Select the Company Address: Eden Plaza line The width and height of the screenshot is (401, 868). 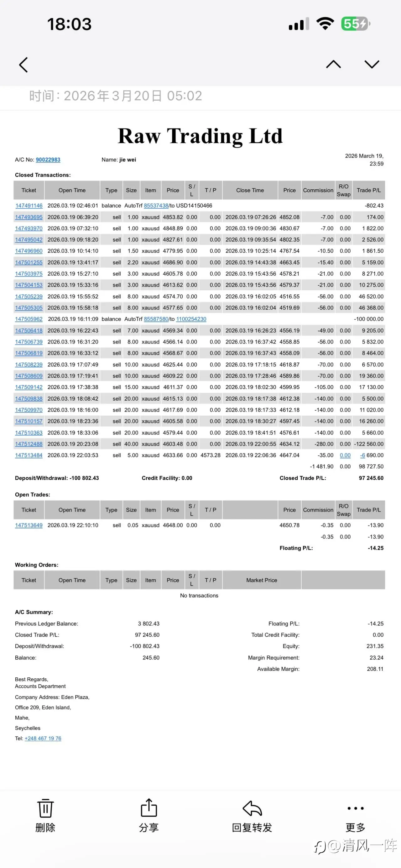tap(52, 697)
